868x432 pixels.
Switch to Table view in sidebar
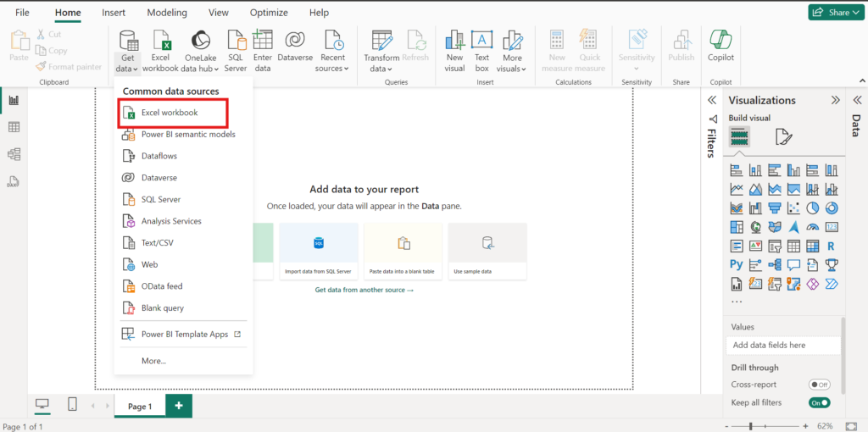pos(14,127)
